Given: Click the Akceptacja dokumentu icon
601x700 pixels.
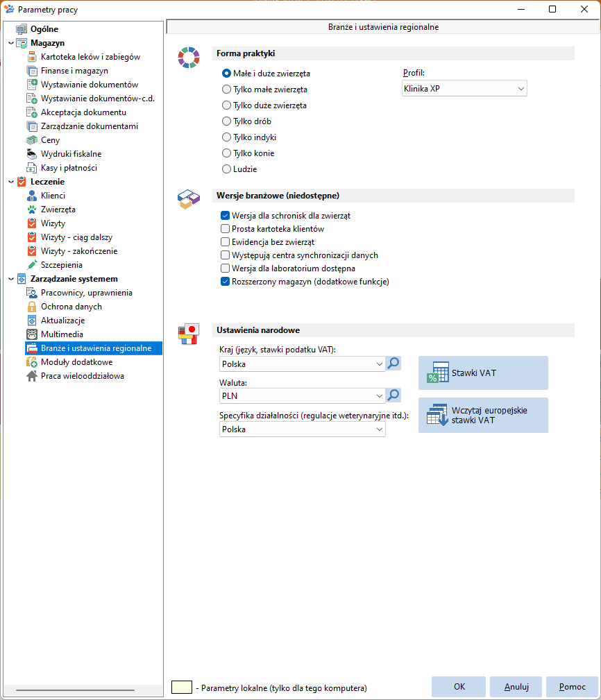Looking at the screenshot, I should click(32, 112).
